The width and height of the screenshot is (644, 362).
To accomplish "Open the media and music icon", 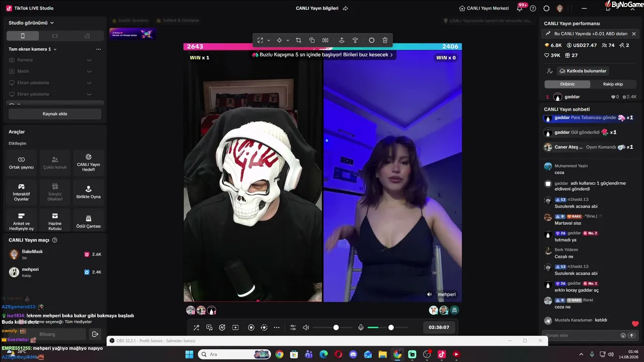I will point(209,328).
